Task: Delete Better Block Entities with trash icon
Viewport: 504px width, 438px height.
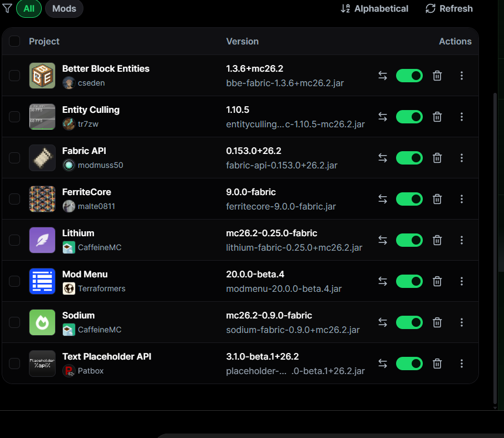Action: point(437,76)
